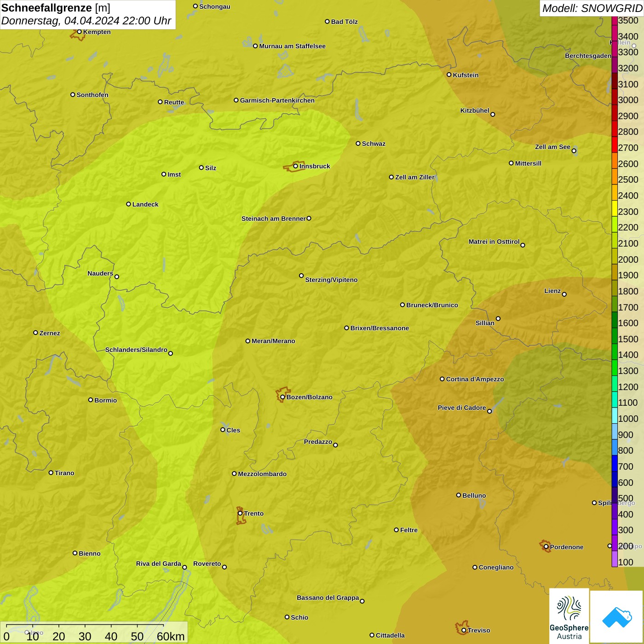Click the Mezzolombardo label

[262, 474]
